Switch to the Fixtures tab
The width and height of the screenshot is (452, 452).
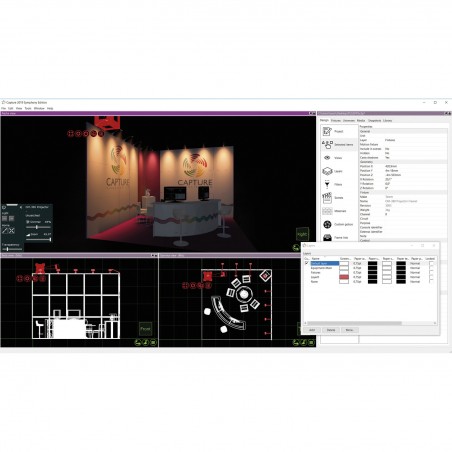pyautogui.click(x=336, y=120)
